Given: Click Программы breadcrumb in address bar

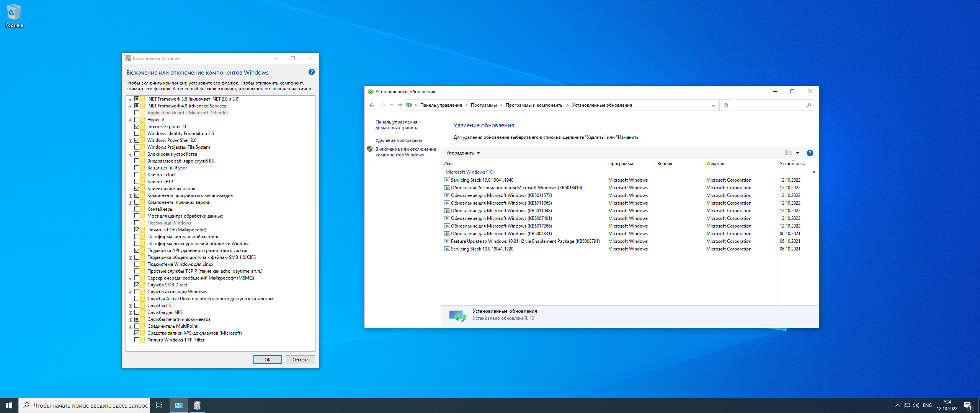Looking at the screenshot, I should point(483,105).
